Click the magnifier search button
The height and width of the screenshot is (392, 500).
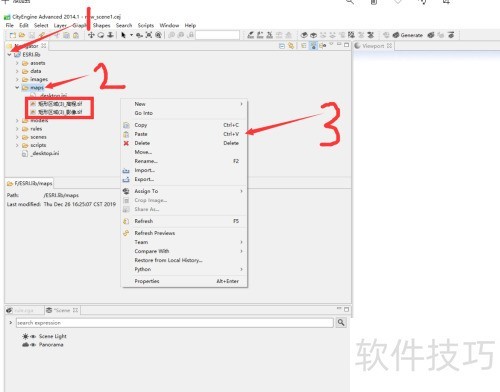point(341,322)
